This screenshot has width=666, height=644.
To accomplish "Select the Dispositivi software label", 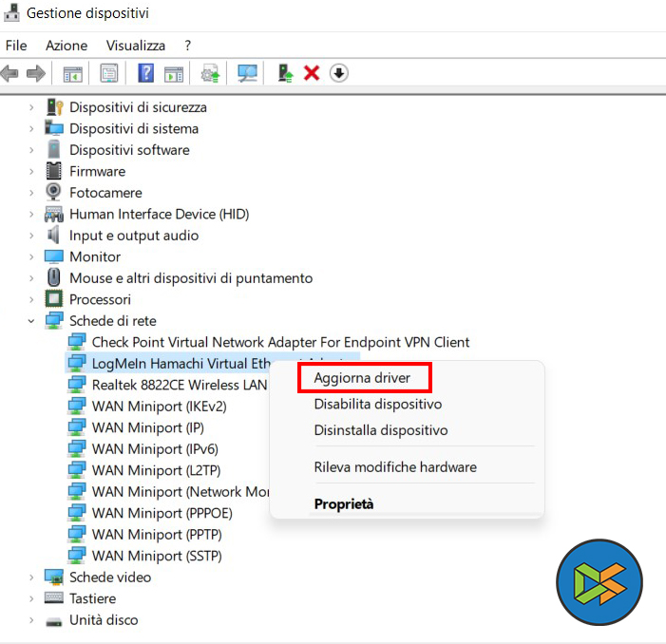I will tap(129, 150).
